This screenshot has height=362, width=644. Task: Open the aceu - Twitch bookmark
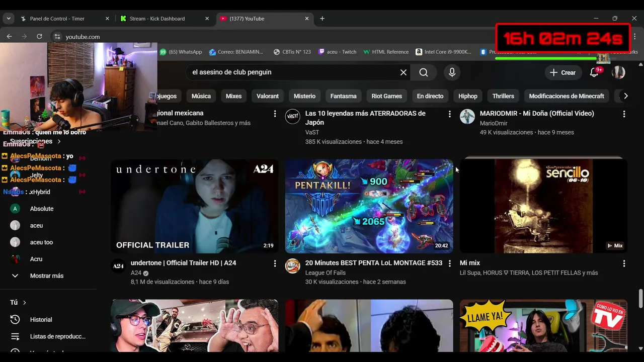click(337, 52)
